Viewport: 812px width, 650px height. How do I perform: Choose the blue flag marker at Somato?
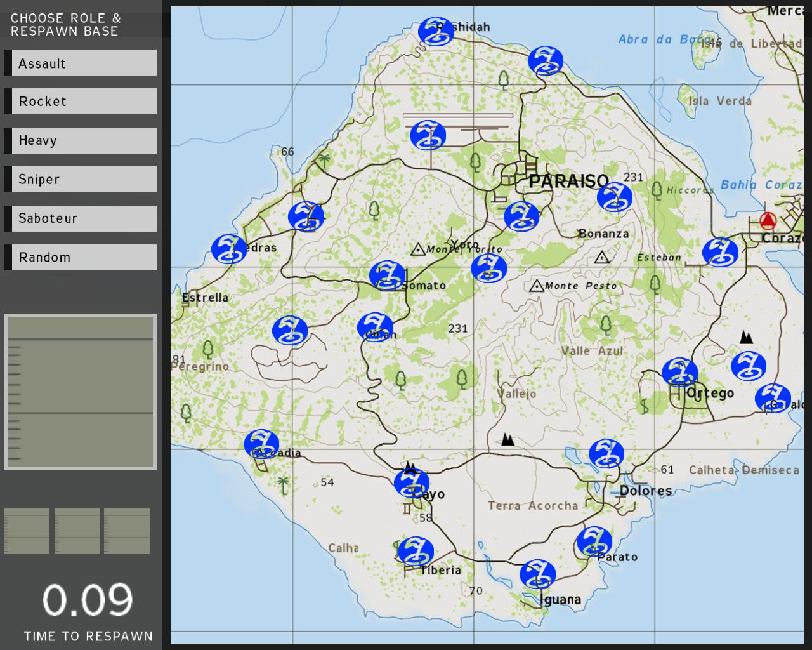coord(388,275)
